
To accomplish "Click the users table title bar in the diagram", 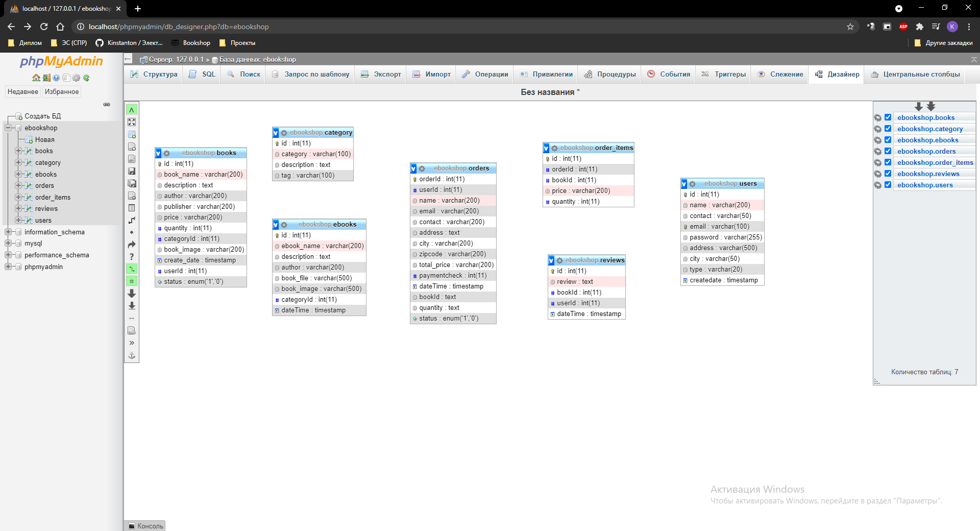I will [x=730, y=184].
